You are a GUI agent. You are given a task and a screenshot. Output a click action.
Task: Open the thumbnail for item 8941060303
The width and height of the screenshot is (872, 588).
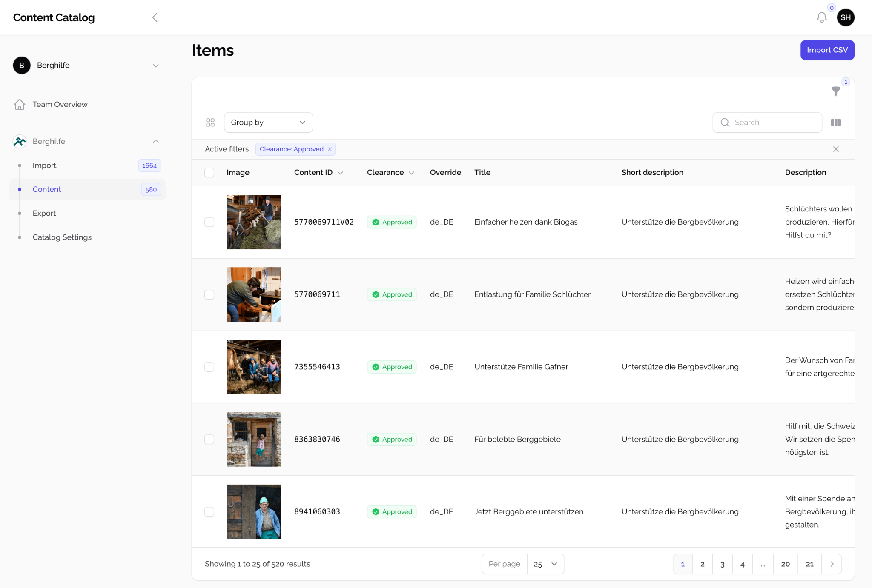pos(254,511)
